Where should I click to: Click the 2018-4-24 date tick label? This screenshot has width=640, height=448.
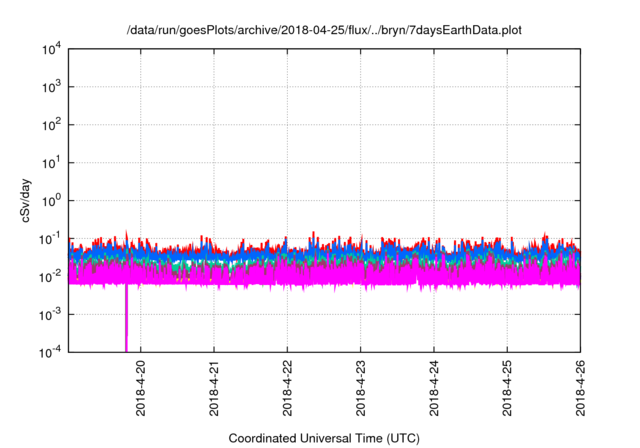pos(433,388)
